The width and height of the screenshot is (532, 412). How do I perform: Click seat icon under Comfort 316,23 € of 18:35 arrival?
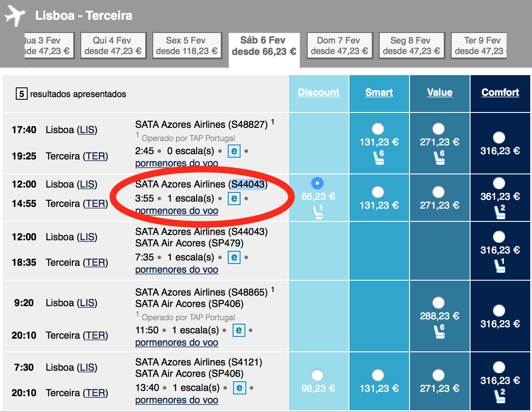[500, 265]
